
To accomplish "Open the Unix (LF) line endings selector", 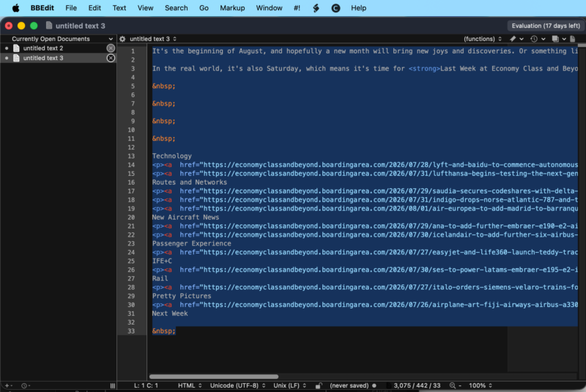I will pos(289,385).
